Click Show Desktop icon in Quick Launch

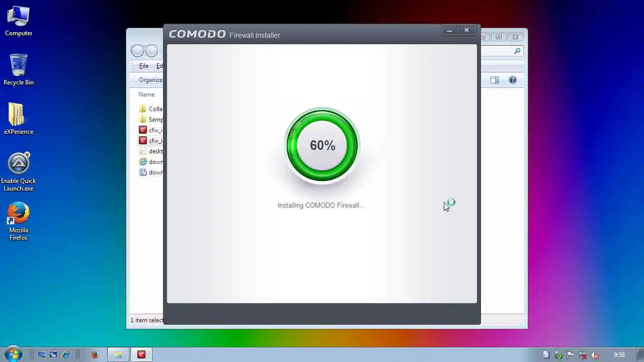pyautogui.click(x=42, y=354)
